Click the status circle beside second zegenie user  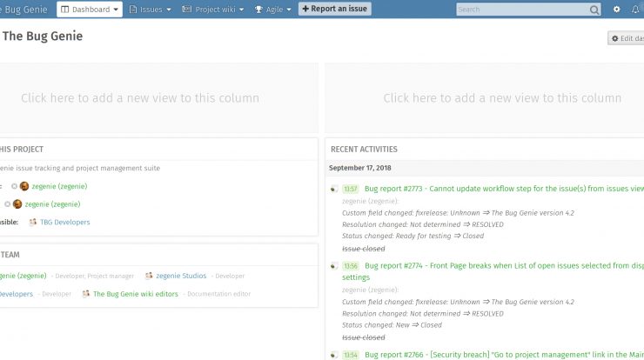(7, 204)
